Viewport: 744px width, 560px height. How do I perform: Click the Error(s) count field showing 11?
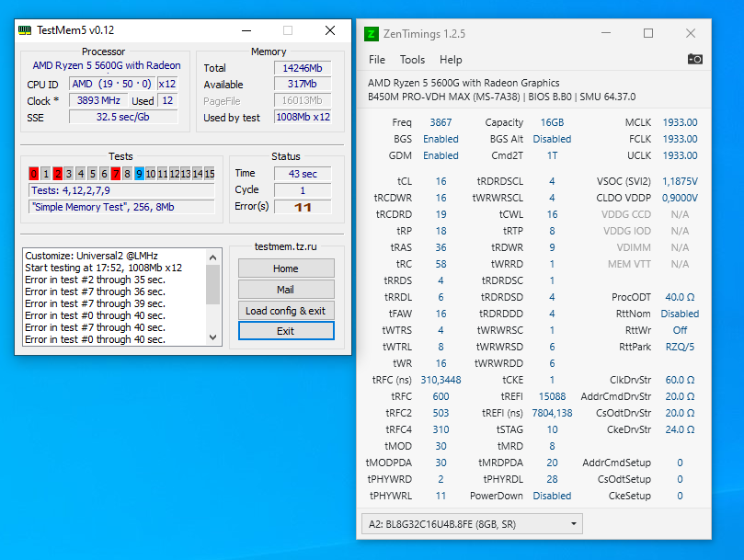[303, 207]
